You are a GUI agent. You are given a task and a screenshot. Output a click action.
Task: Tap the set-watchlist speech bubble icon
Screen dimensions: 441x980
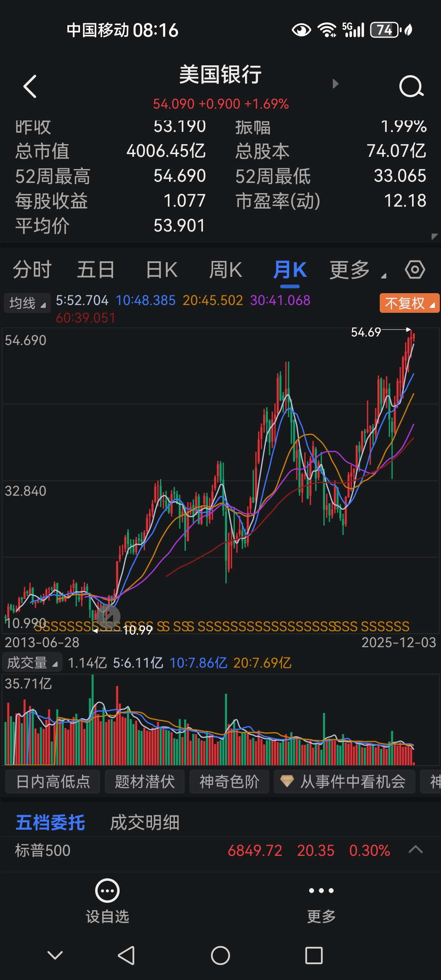point(107,891)
